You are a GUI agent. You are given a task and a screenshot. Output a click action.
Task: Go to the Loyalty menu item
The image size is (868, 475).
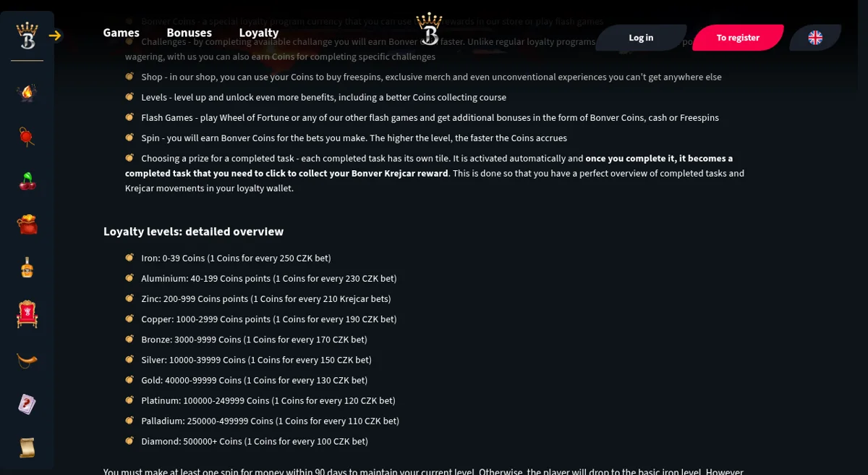tap(259, 33)
